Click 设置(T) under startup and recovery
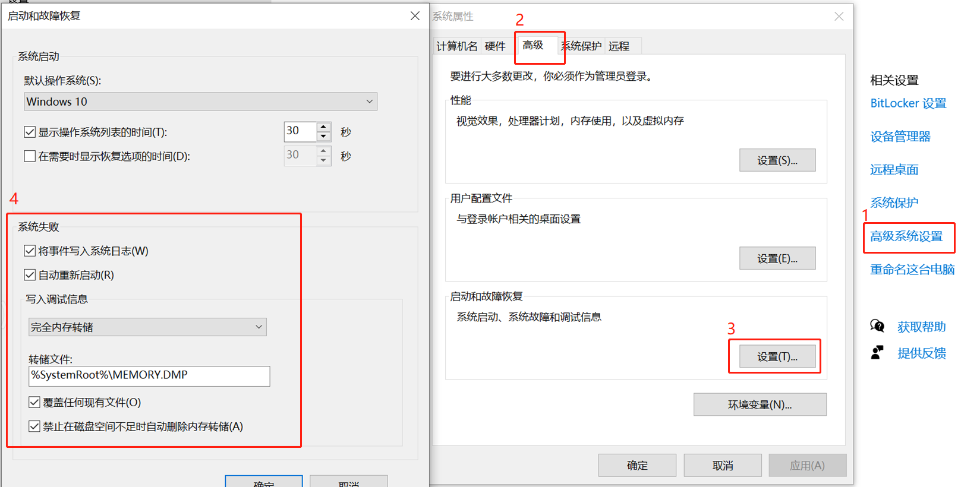Image resolution: width=980 pixels, height=487 pixels. 777,356
